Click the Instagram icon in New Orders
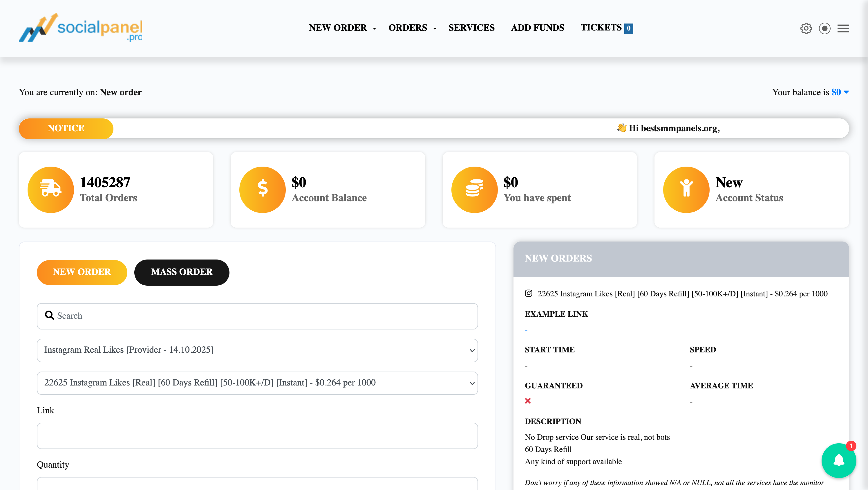Viewport: 868px width, 490px height. 528,293
